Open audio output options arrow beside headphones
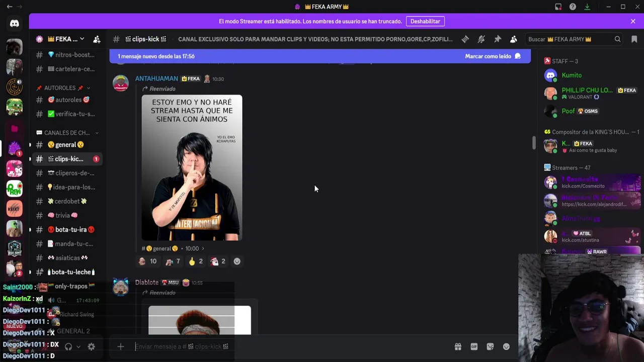The height and width of the screenshot is (362, 644). [78, 346]
